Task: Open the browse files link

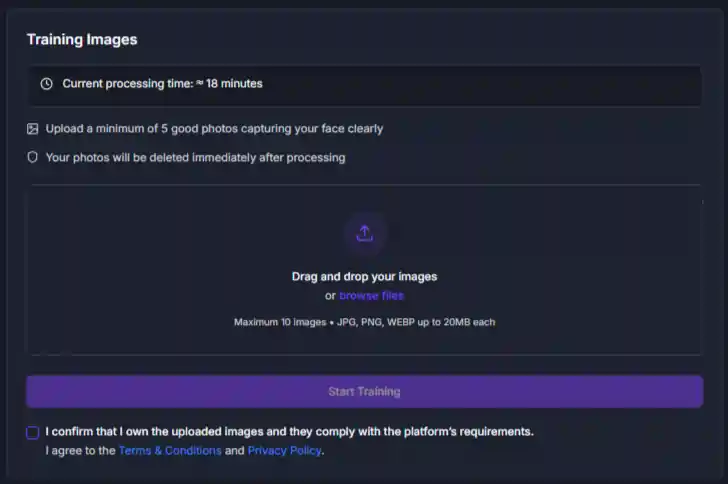Action: coord(371,296)
